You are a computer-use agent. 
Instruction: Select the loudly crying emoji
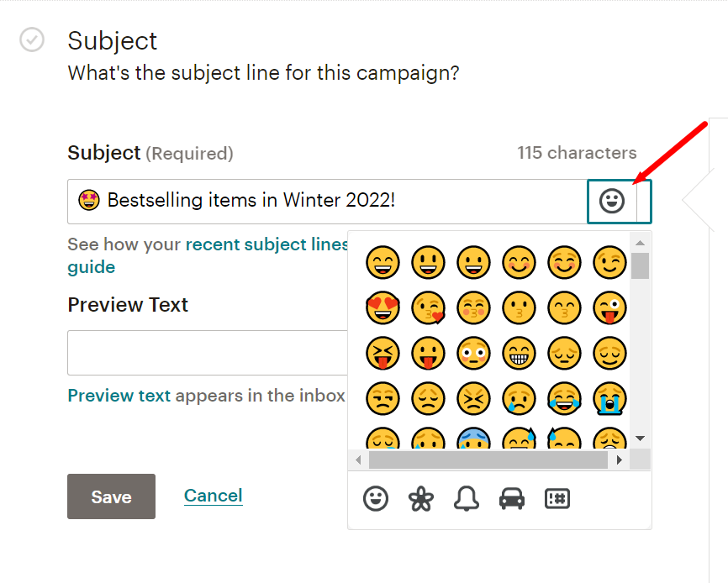coord(609,398)
